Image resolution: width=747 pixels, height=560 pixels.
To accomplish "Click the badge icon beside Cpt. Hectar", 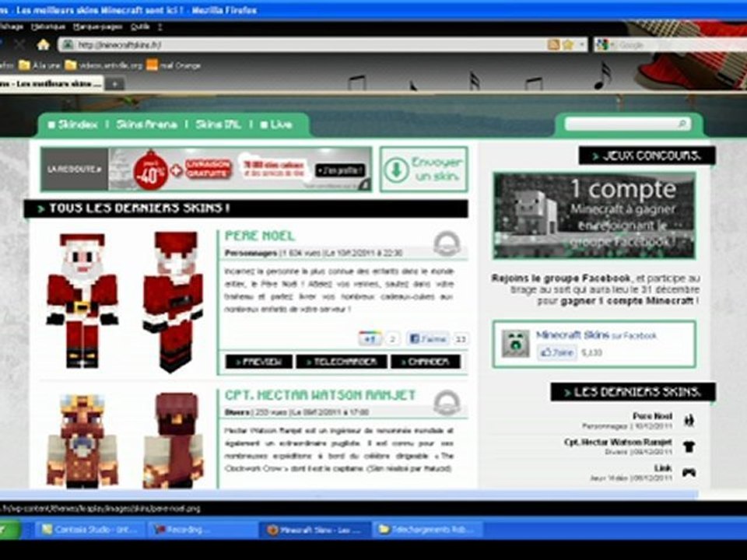I will [x=447, y=403].
